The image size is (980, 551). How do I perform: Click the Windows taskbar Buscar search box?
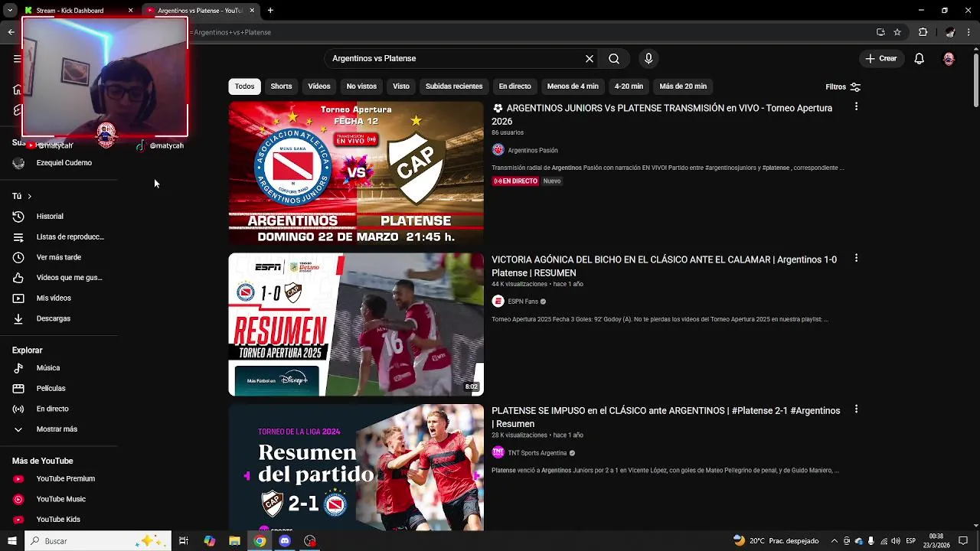pyautogui.click(x=97, y=541)
